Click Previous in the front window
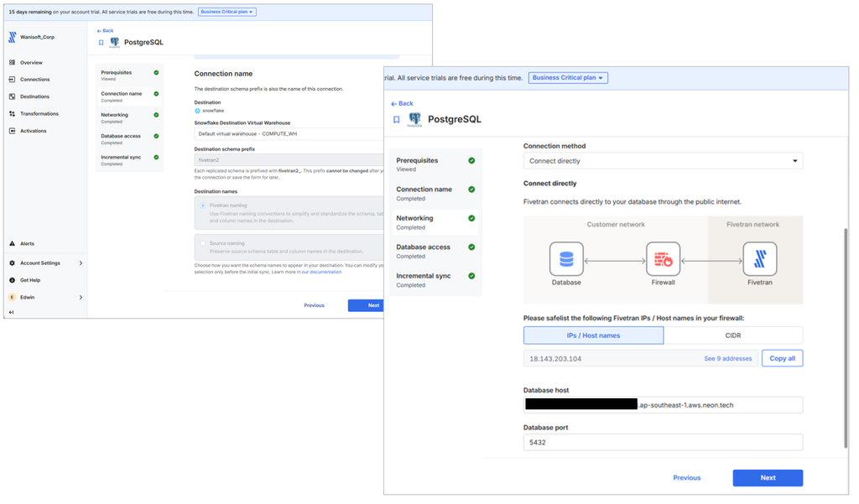 pos(686,478)
